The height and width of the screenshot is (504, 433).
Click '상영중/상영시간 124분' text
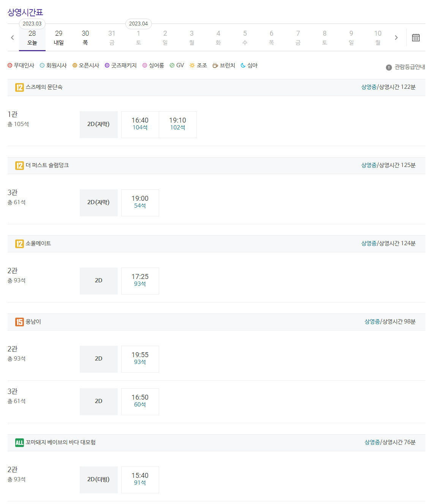tap(388, 243)
